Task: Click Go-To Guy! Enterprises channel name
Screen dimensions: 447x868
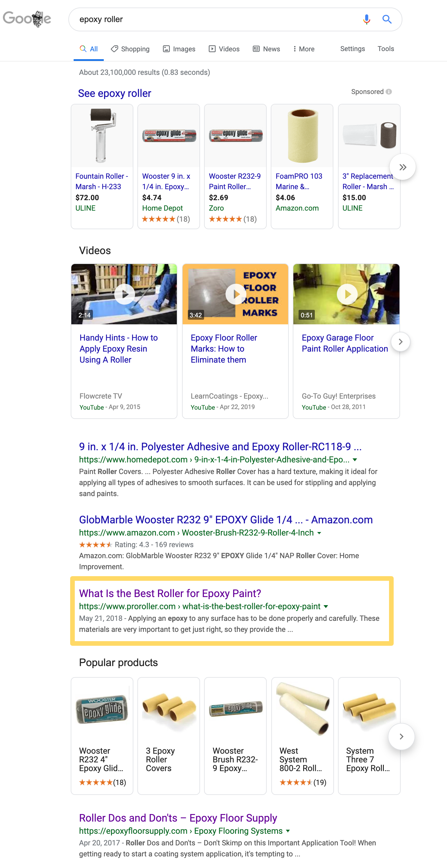Action: (x=339, y=396)
